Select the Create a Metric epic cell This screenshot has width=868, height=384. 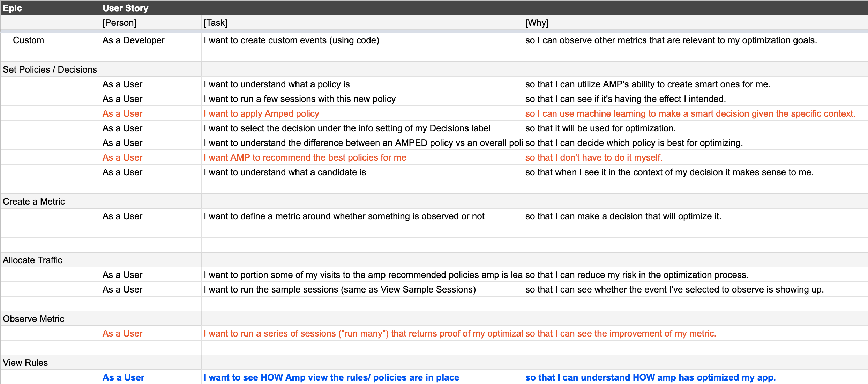coord(50,201)
